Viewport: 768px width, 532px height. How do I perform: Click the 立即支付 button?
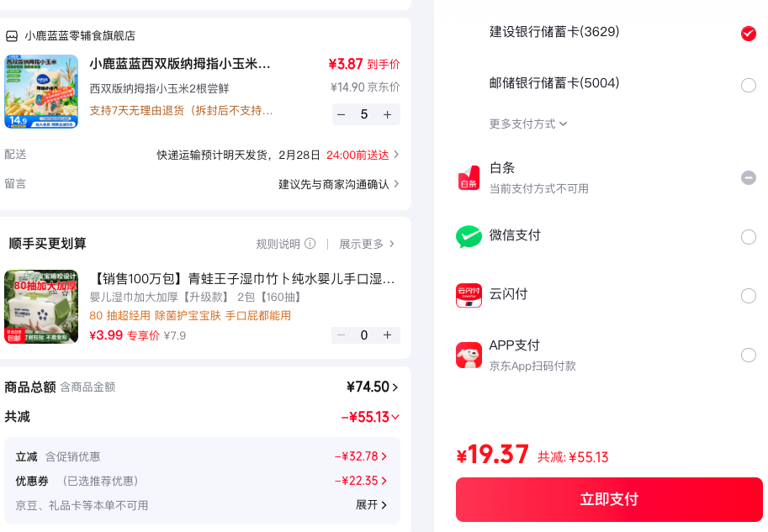(609, 499)
